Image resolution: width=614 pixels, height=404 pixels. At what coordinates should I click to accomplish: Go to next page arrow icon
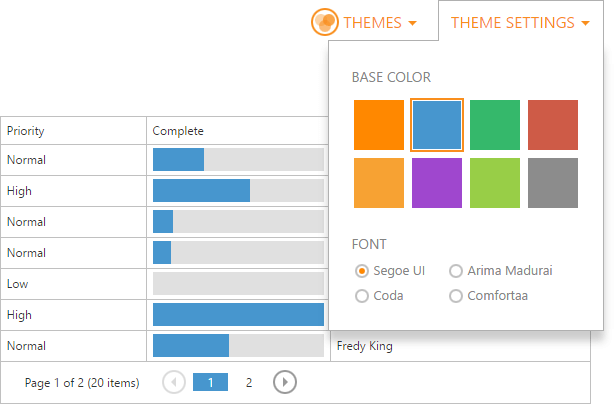tap(284, 382)
